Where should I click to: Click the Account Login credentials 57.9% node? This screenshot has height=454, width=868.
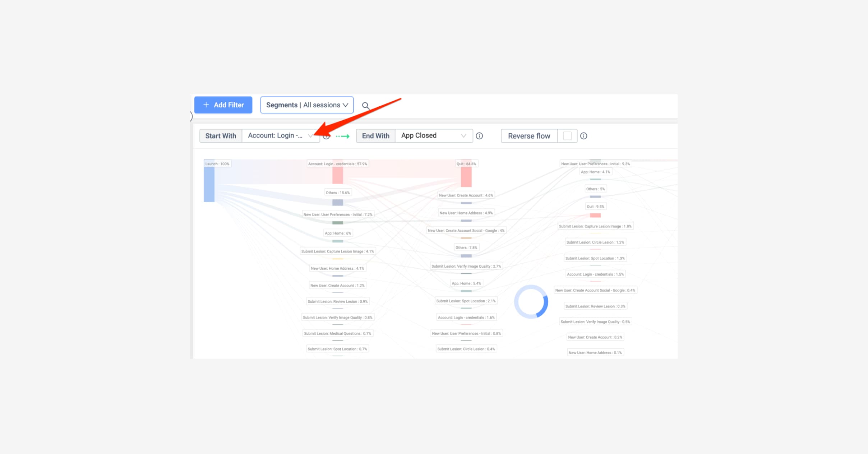[337, 175]
